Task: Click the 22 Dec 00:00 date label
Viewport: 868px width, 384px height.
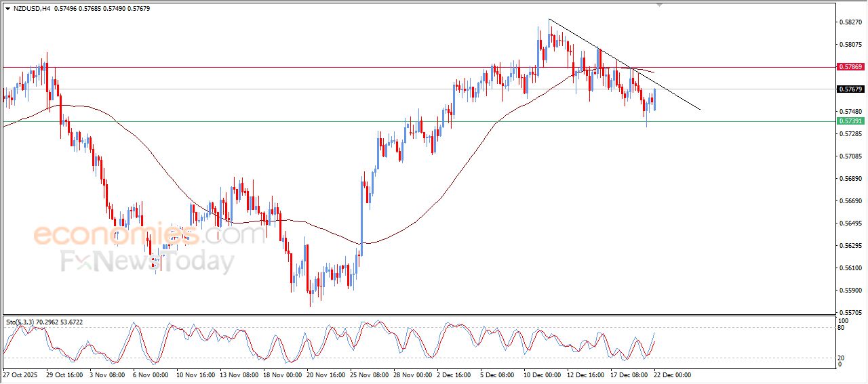Action: 672,375
